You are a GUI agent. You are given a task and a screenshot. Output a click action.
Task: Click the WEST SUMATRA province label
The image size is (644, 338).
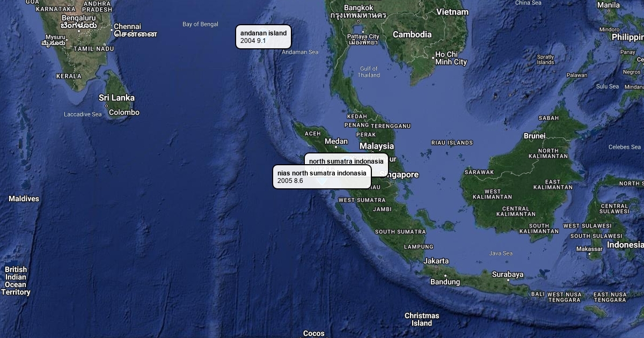362,200
